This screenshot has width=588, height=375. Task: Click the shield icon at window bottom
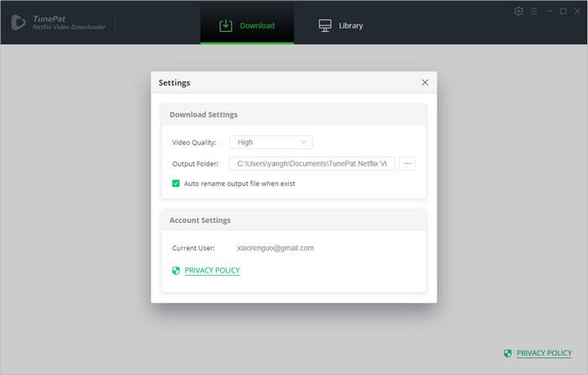(x=507, y=353)
